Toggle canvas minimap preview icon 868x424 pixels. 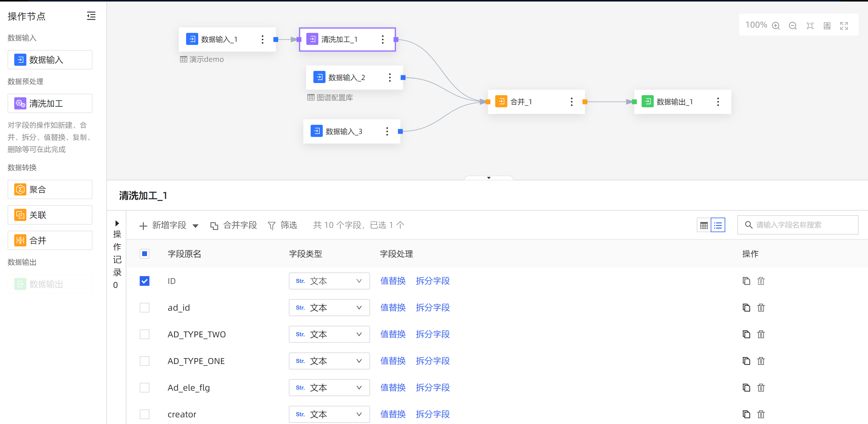tap(827, 26)
